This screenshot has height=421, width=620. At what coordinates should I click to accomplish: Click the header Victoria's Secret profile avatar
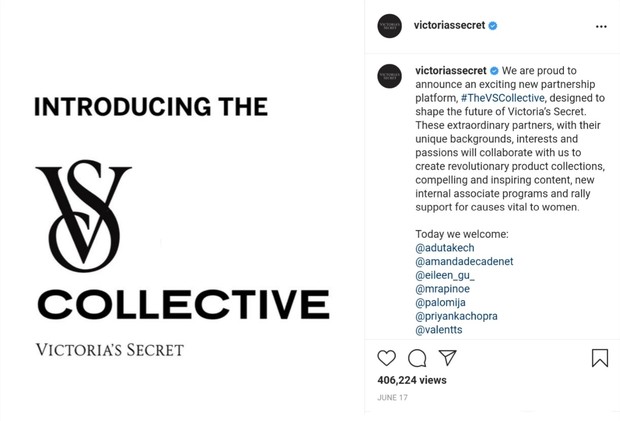click(390, 26)
